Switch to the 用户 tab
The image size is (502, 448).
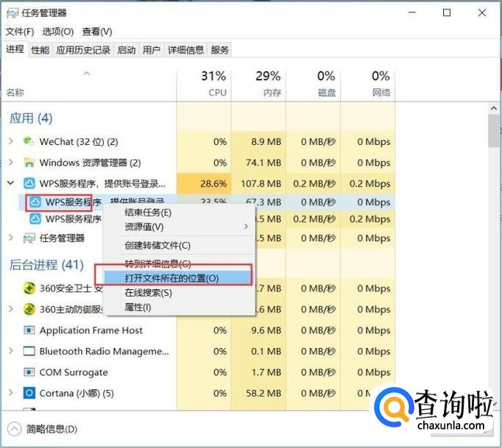click(152, 50)
